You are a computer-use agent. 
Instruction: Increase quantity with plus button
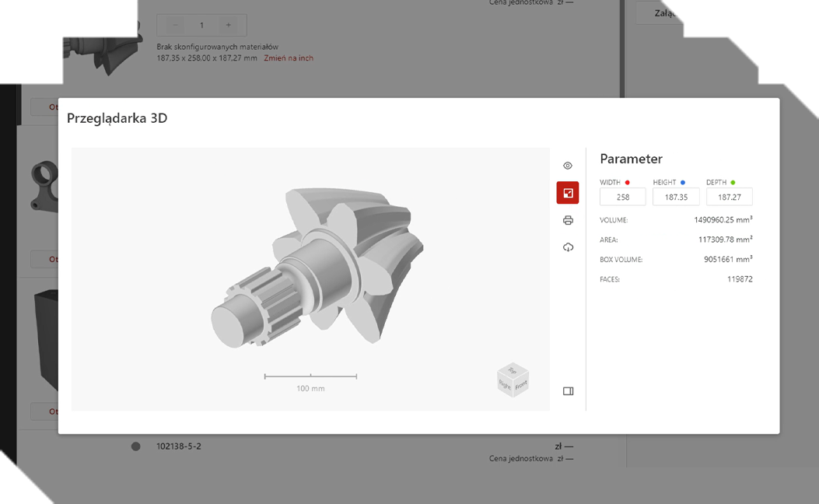pos(228,25)
